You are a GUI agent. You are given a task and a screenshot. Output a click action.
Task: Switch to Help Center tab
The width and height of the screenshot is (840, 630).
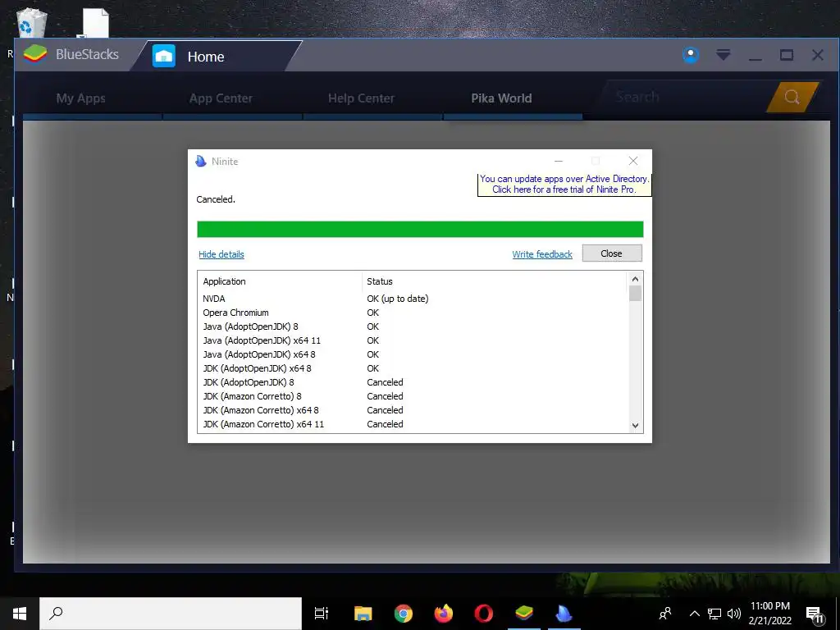pos(361,98)
